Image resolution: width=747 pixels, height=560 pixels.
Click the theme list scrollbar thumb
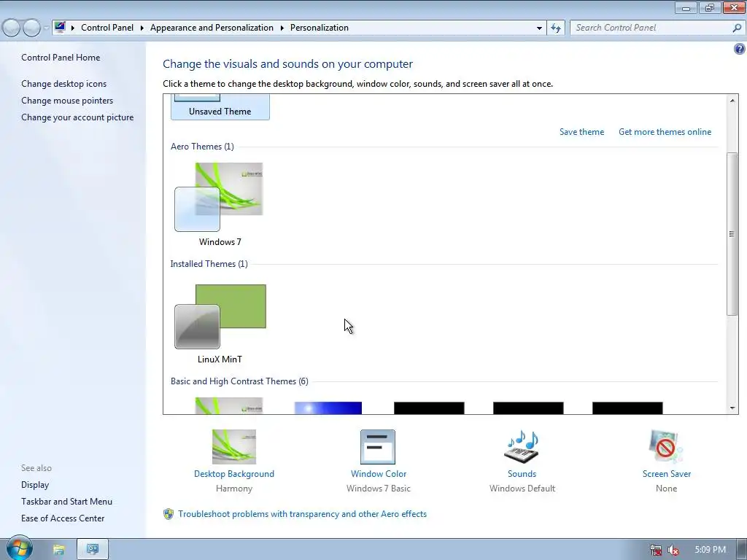tap(732, 233)
